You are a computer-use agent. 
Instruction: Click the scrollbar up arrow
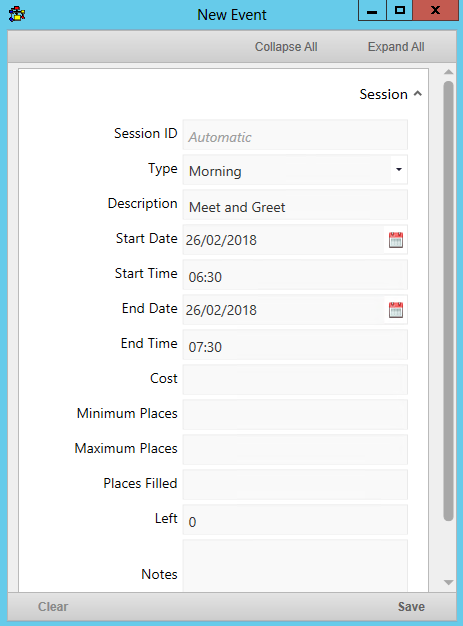pos(448,72)
